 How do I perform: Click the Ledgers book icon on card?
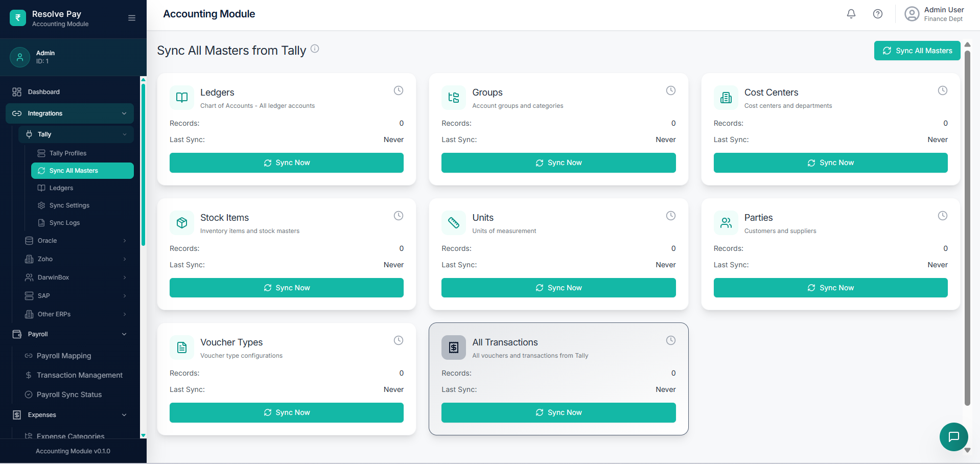(x=182, y=98)
